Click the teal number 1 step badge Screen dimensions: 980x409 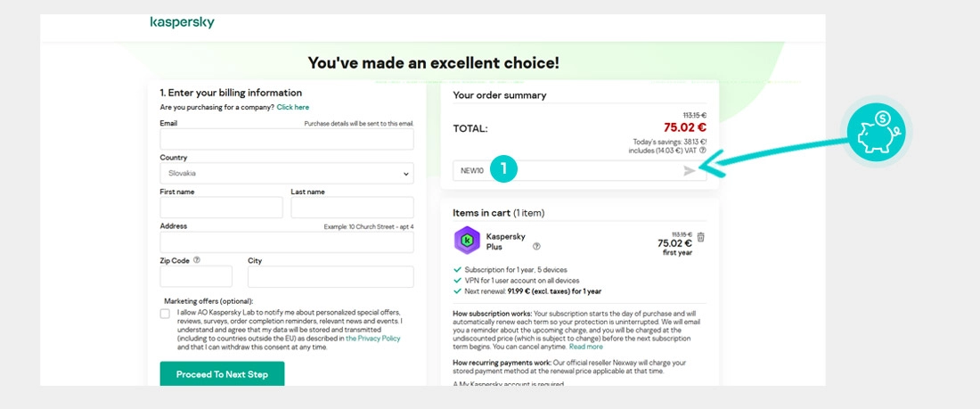click(503, 168)
